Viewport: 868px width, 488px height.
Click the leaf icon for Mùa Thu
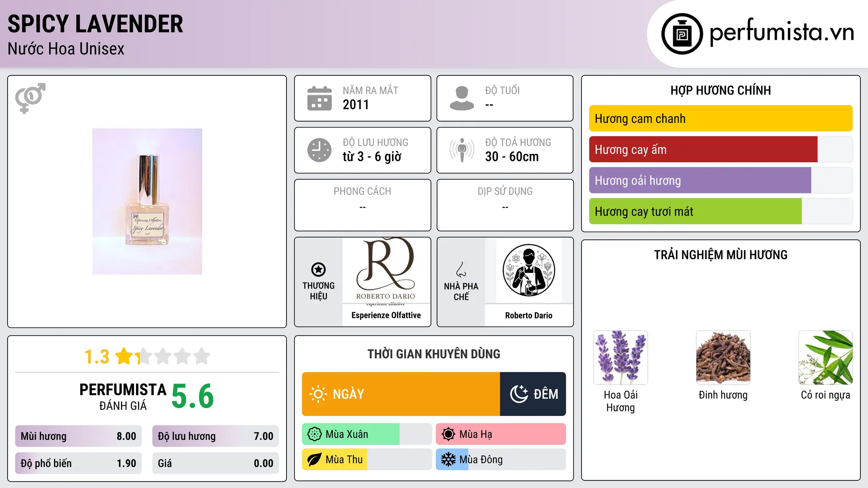[314, 460]
